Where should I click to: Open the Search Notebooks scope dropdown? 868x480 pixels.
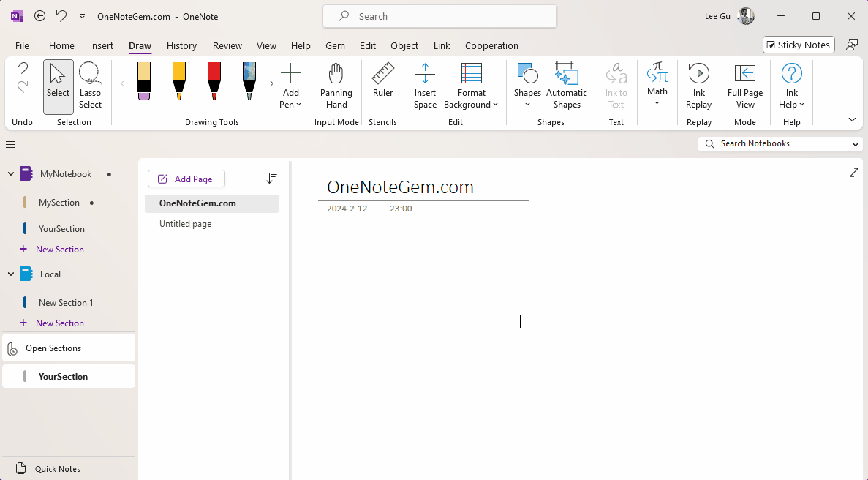point(856,144)
